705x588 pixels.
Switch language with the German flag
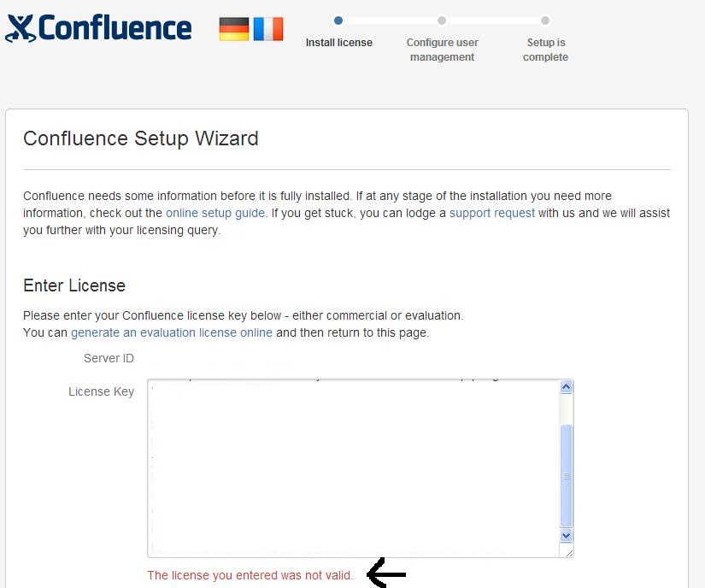coord(234,29)
